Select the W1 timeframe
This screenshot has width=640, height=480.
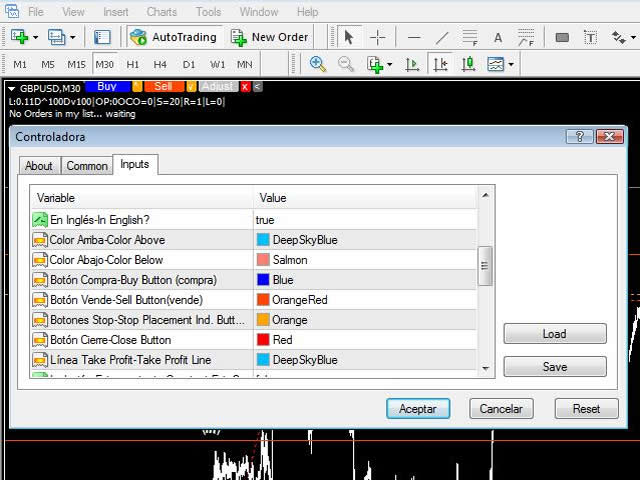click(x=217, y=64)
